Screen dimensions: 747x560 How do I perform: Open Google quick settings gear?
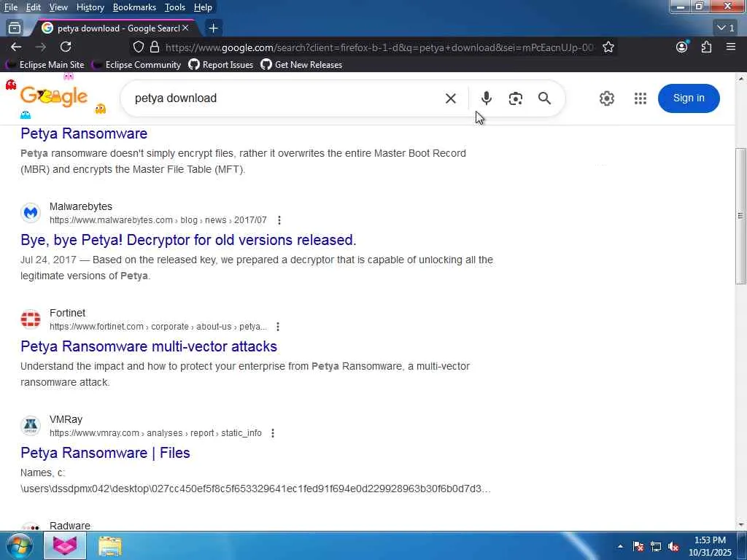[x=606, y=98]
